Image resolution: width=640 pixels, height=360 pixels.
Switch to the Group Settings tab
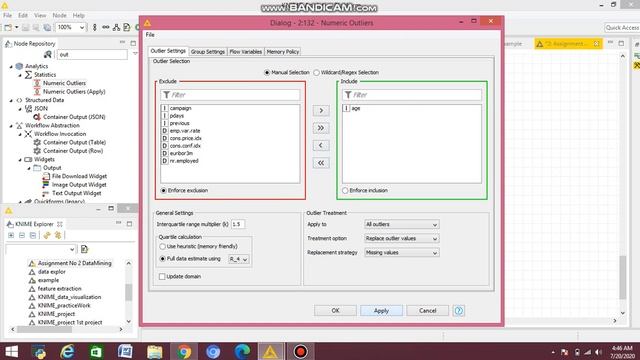point(208,52)
